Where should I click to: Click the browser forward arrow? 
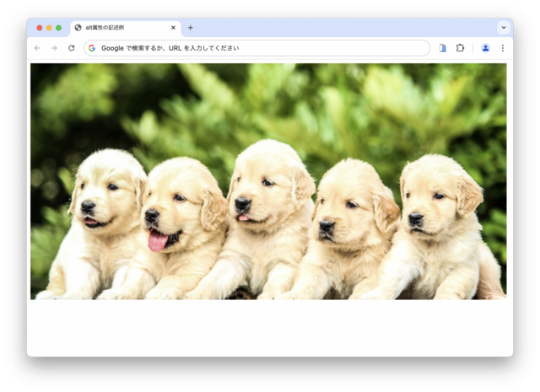click(54, 48)
